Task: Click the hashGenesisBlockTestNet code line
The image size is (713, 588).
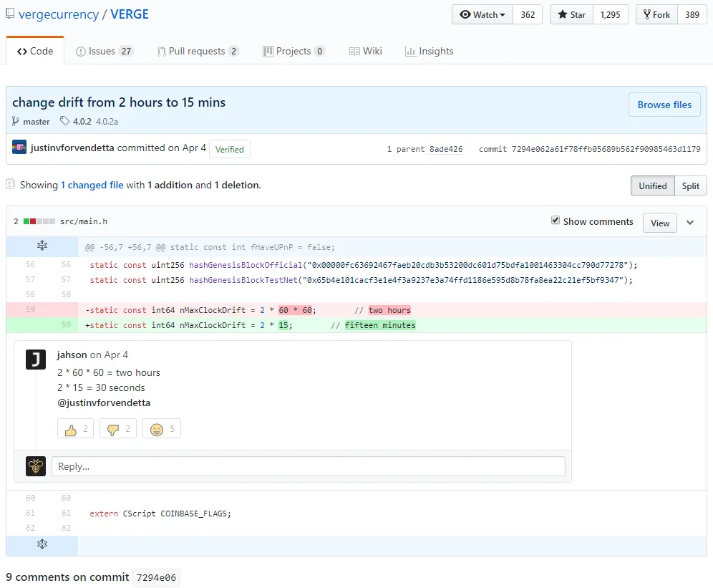Action: pos(361,280)
